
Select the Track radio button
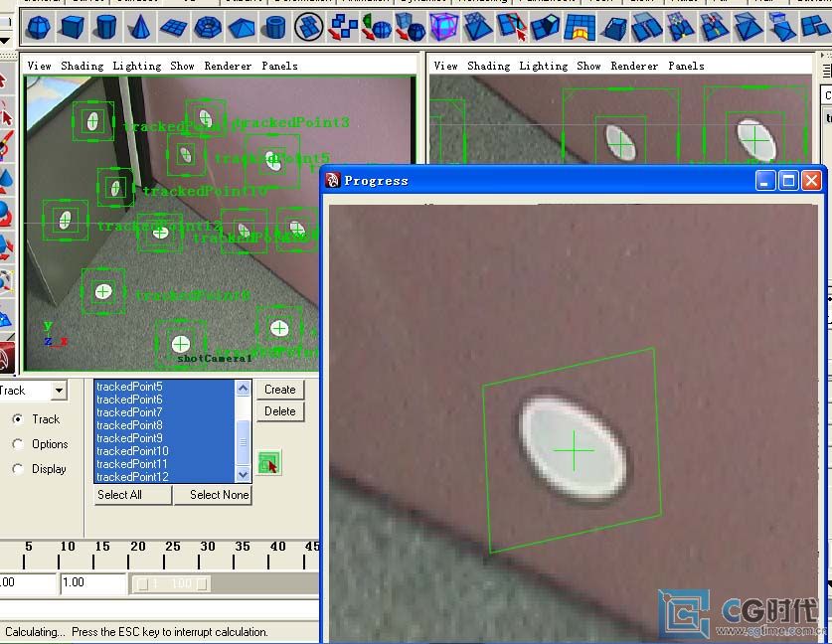point(18,419)
